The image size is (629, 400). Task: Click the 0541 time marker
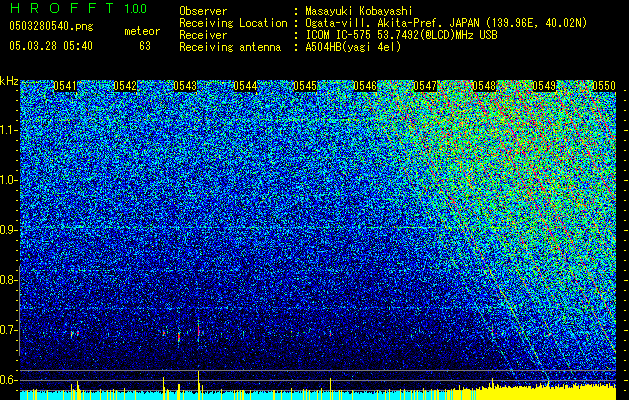pyautogui.click(x=65, y=86)
